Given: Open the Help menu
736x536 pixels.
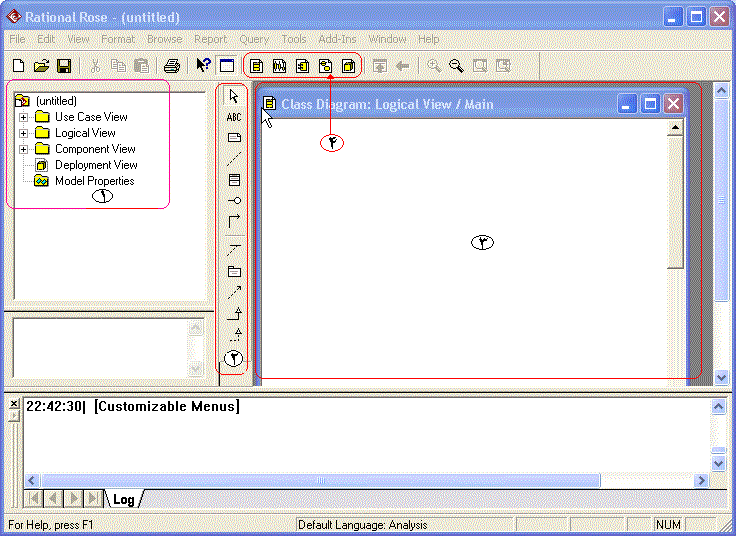Looking at the screenshot, I should [428, 39].
